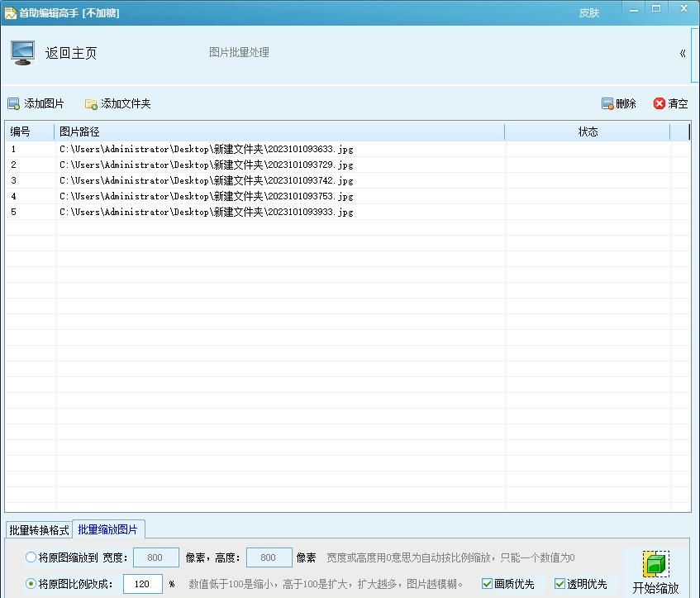Screen dimensions: 700x598
Task: Click the application icon in the title bar
Action: pyautogui.click(x=9, y=12)
